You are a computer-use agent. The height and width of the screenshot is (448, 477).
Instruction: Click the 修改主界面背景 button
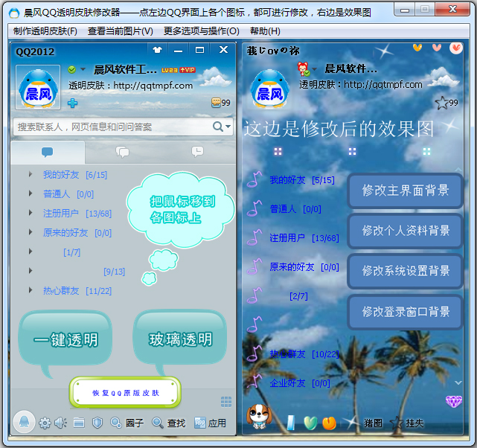click(x=405, y=191)
